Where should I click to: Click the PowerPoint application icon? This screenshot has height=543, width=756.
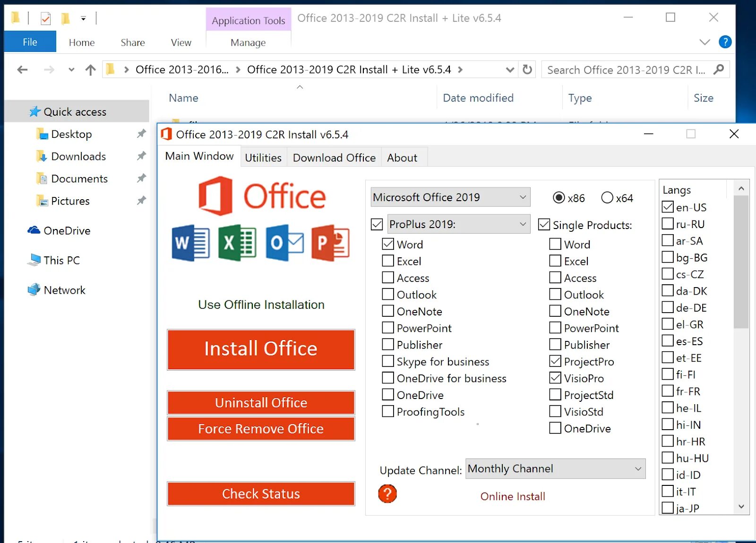331,243
